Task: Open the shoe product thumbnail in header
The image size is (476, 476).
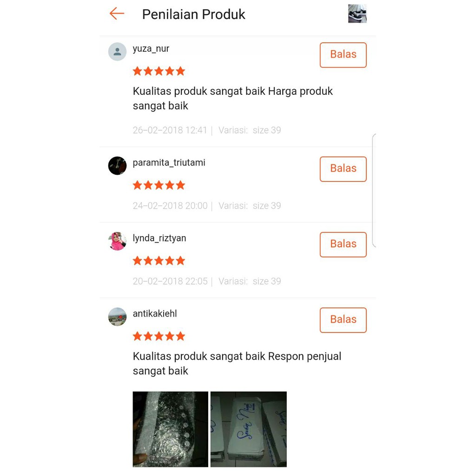Action: coord(357,13)
